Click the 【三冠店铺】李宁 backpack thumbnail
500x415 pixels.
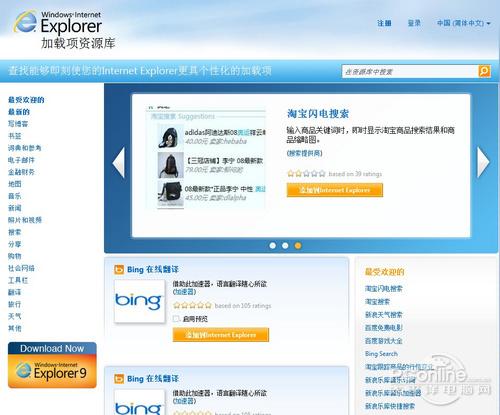pyautogui.click(x=170, y=165)
